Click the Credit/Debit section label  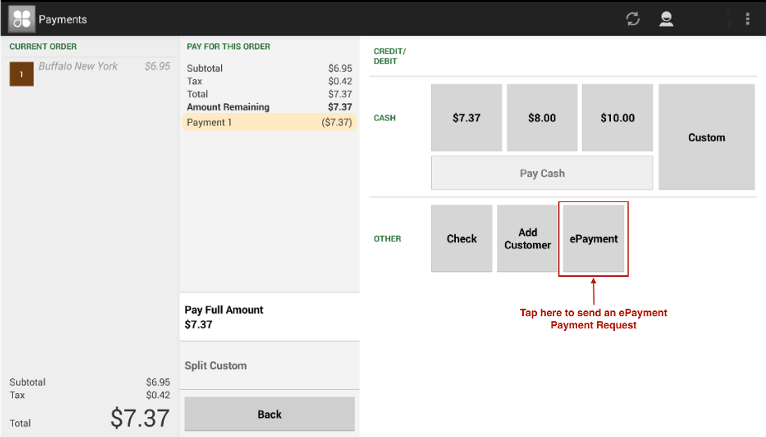(x=389, y=56)
